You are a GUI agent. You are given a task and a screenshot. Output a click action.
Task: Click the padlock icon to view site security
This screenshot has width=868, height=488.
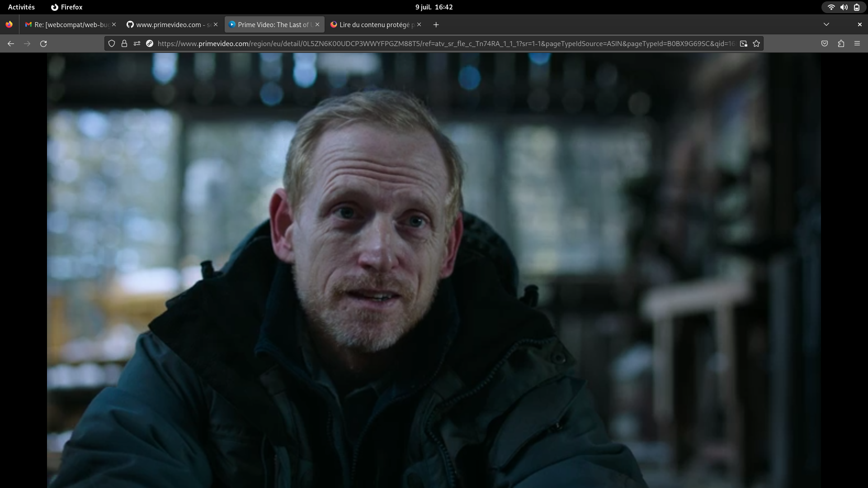pyautogui.click(x=124, y=43)
